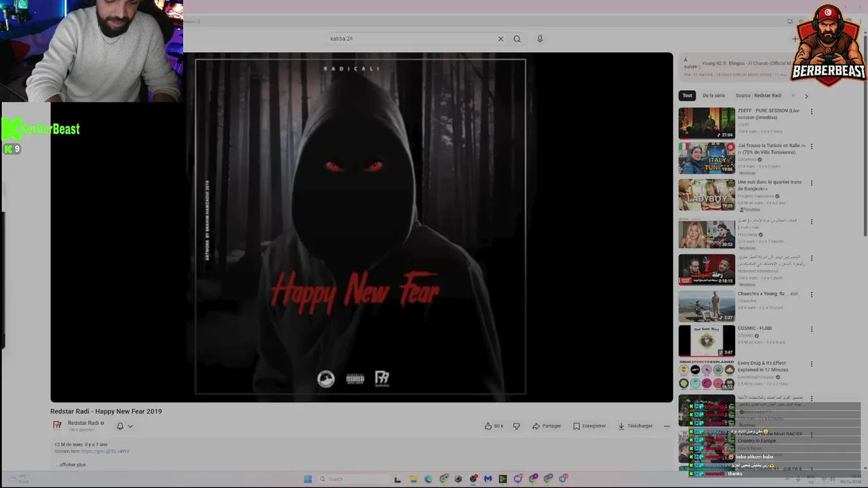Open more actions menu below video
The image size is (868, 488).
pyautogui.click(x=667, y=426)
